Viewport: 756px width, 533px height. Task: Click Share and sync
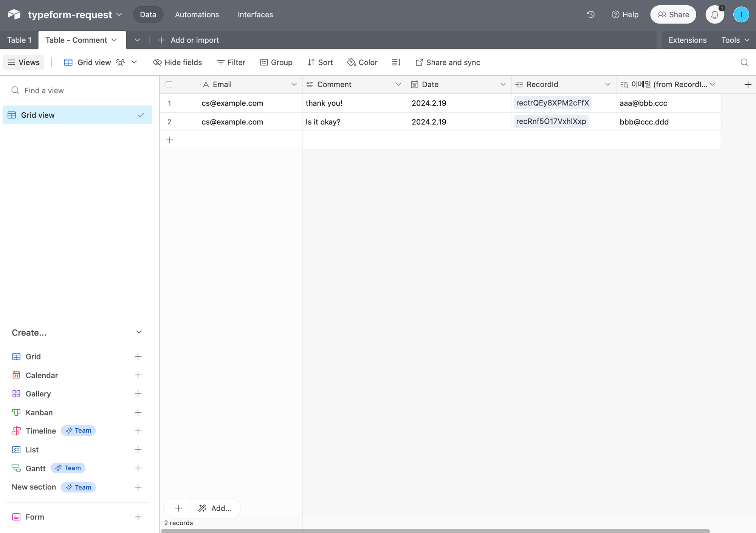coord(448,62)
